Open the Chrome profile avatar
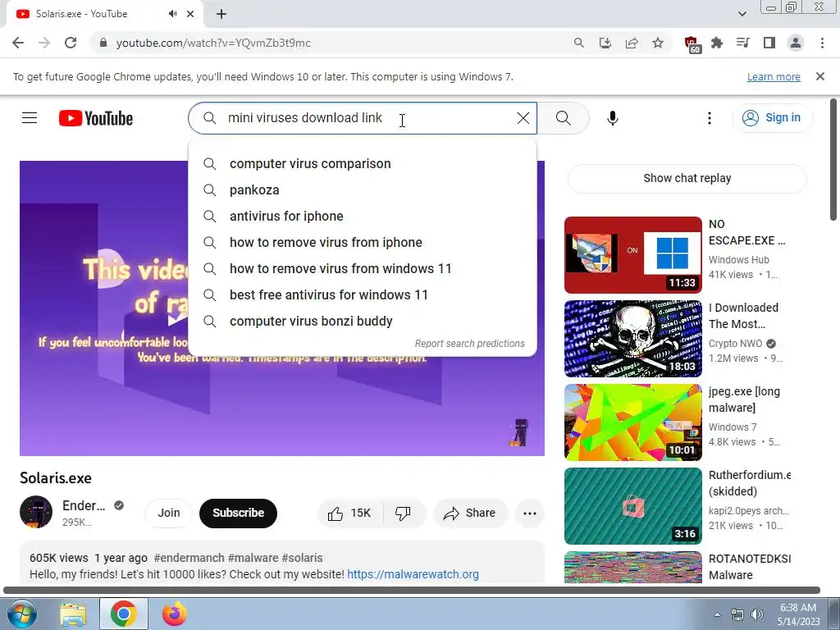Image resolution: width=840 pixels, height=630 pixels. click(x=796, y=43)
